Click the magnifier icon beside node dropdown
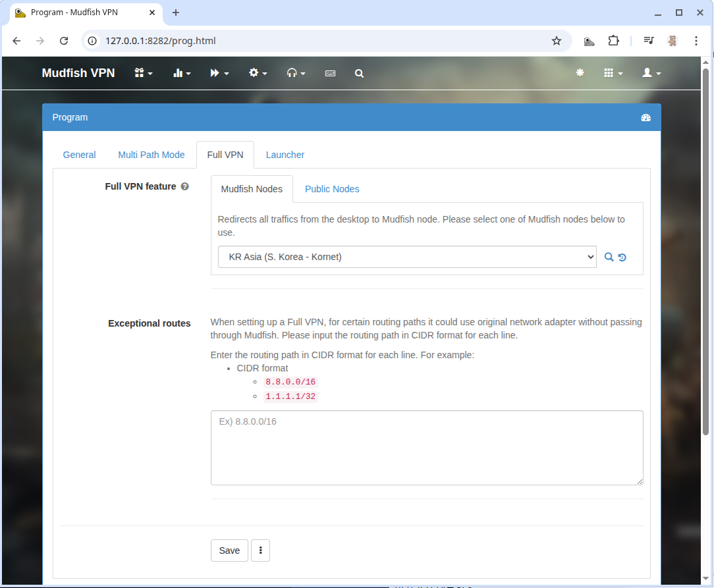The width and height of the screenshot is (714, 588). (x=609, y=257)
